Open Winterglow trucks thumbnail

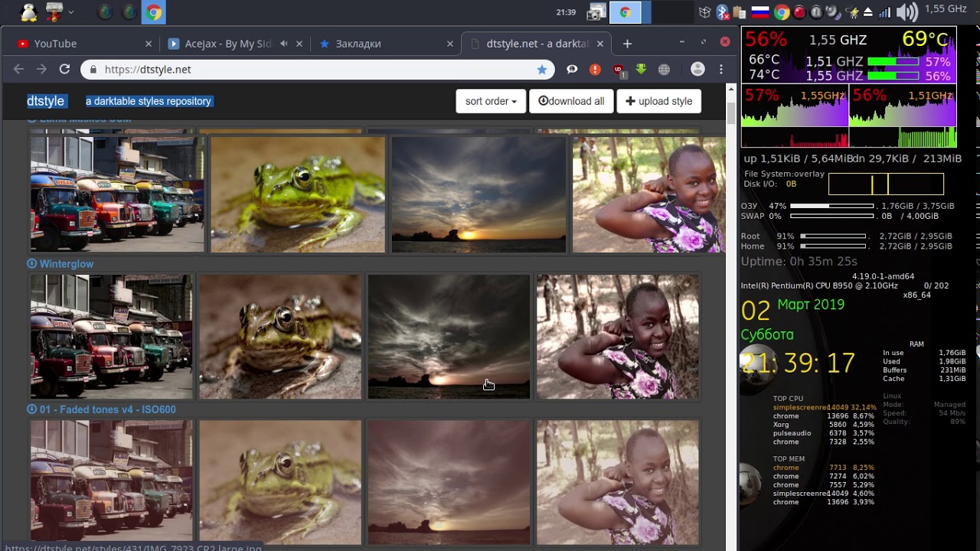coord(112,337)
